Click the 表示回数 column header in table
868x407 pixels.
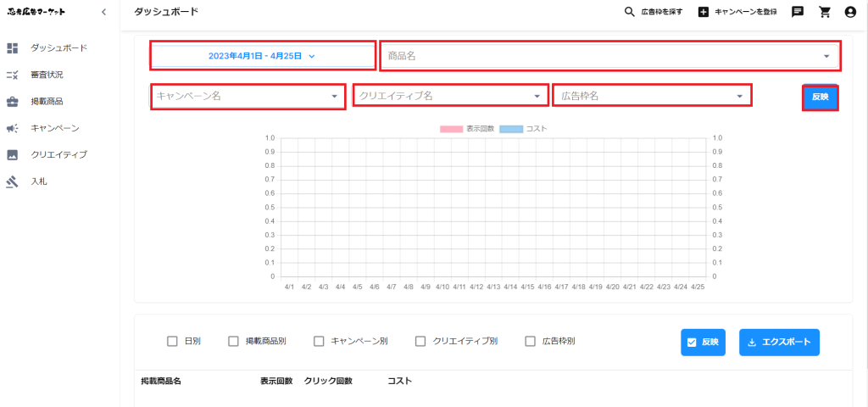(276, 382)
